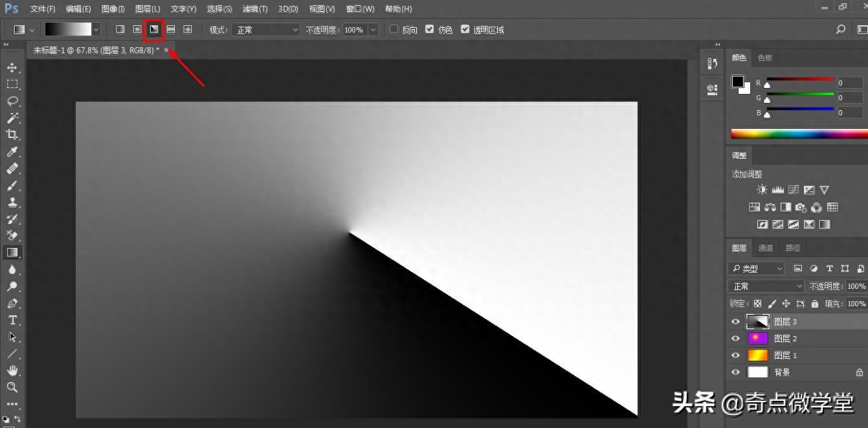Select the Crop tool
The height and width of the screenshot is (428, 868).
(12, 135)
